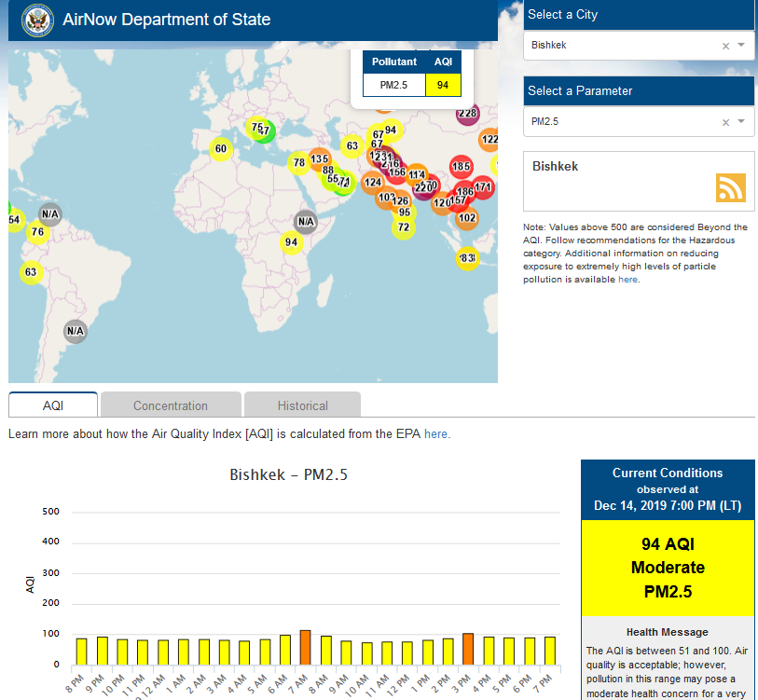The image size is (758, 700).
Task: Clear the Bishkek city selection
Action: pyautogui.click(x=725, y=46)
